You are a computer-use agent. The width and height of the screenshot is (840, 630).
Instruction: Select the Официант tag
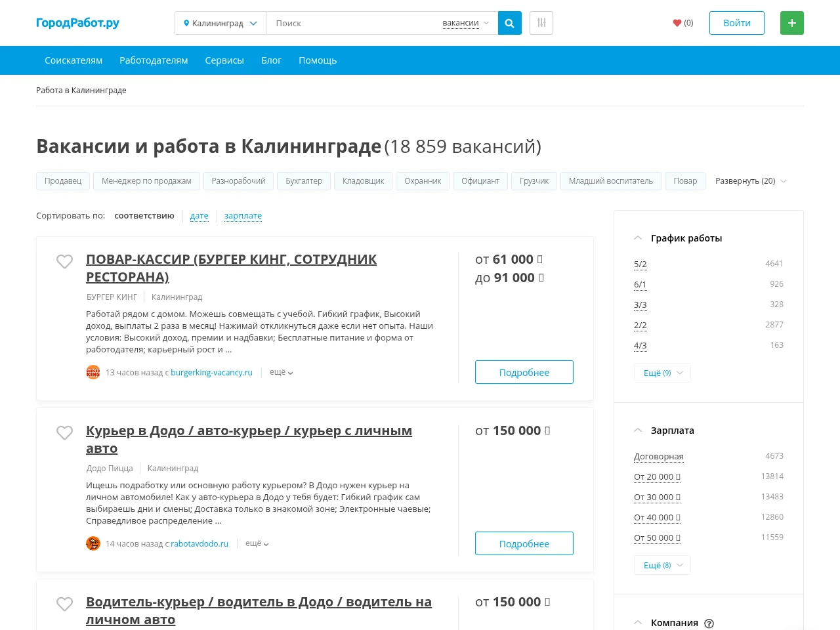coord(480,181)
